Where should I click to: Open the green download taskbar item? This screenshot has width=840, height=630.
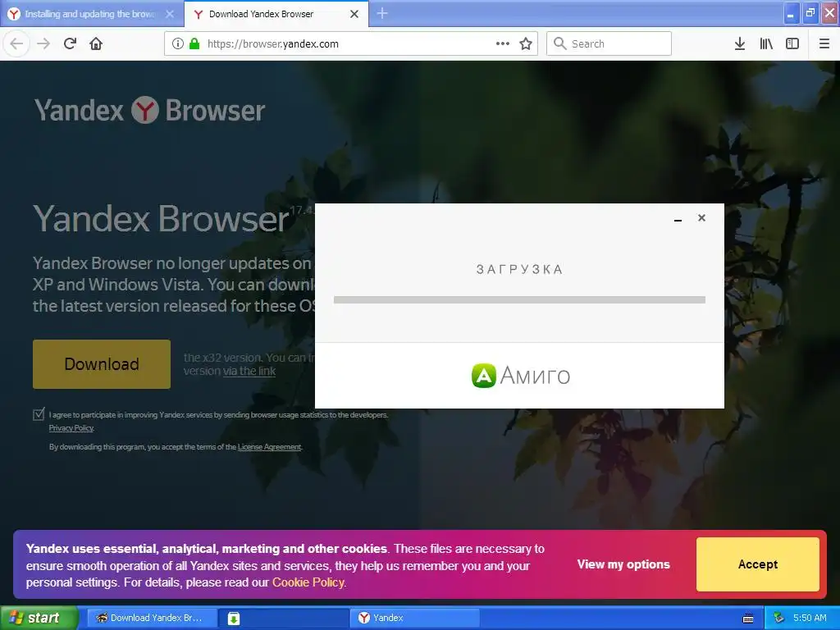click(x=283, y=619)
